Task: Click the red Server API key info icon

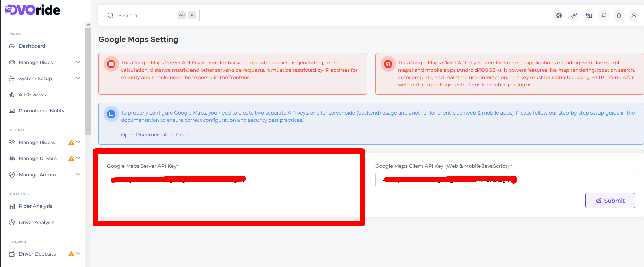Action: (111, 64)
